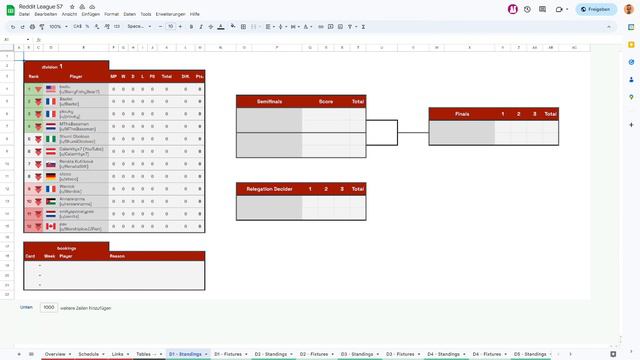Open the text rotation dropdown
The width and height of the screenshot is (640, 360).
click(x=307, y=27)
